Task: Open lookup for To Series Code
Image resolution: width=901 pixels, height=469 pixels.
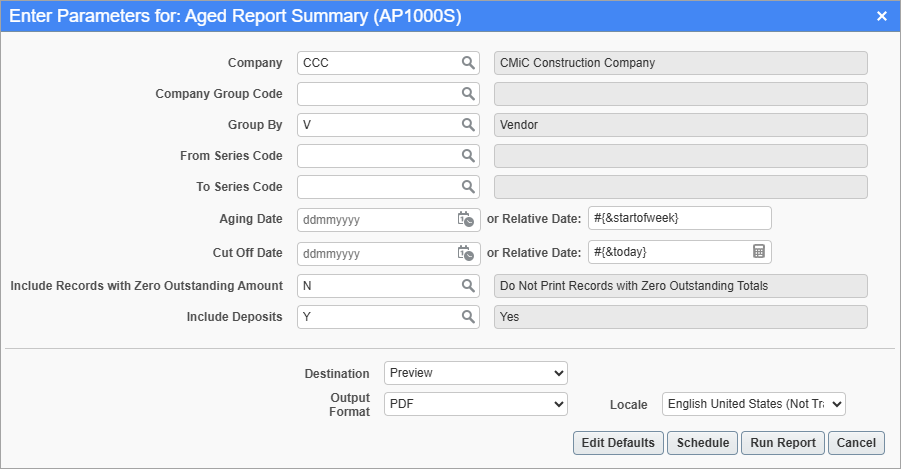Action: coord(468,187)
